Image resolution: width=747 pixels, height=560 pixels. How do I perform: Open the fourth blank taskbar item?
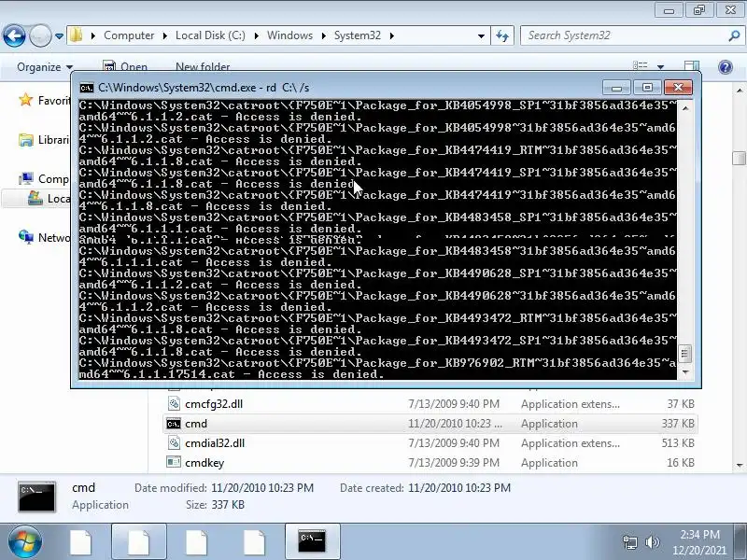tap(254, 541)
